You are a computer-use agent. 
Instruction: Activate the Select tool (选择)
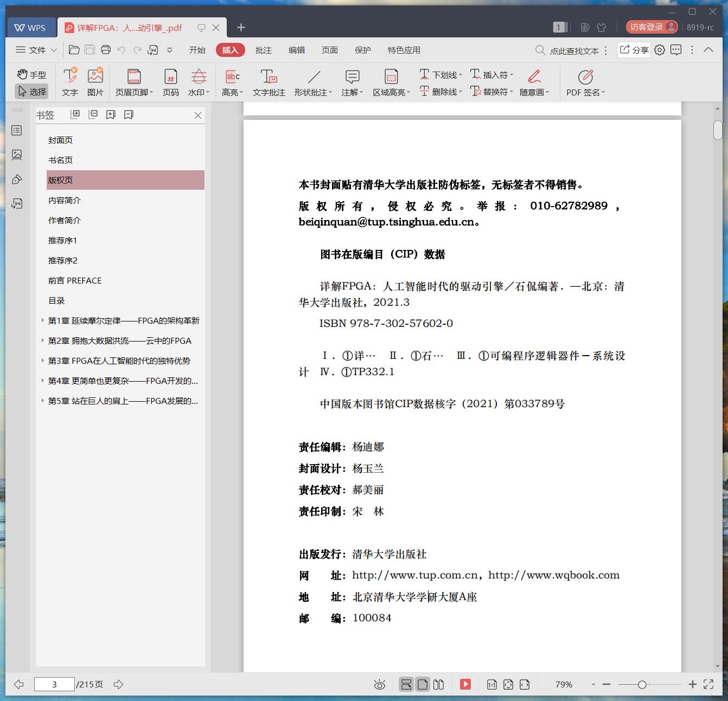coord(31,92)
